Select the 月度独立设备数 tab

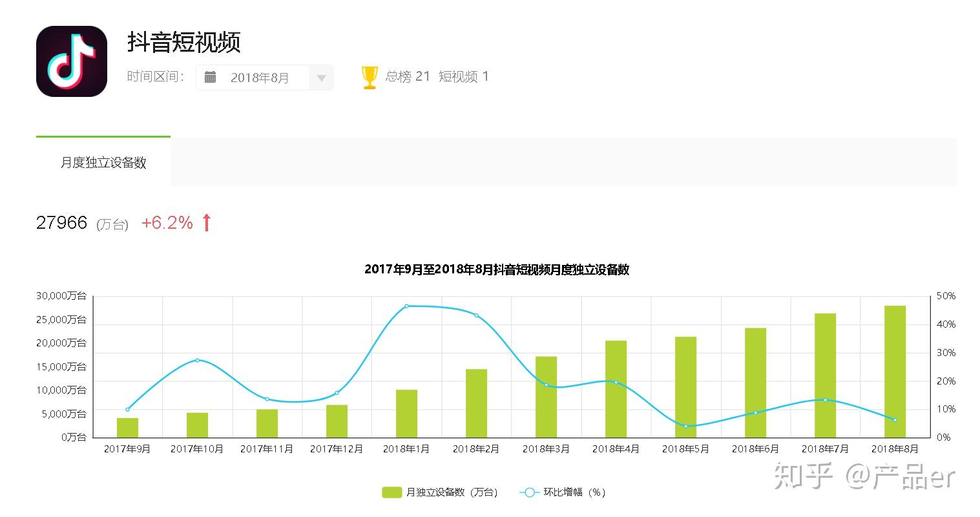pyautogui.click(x=103, y=162)
